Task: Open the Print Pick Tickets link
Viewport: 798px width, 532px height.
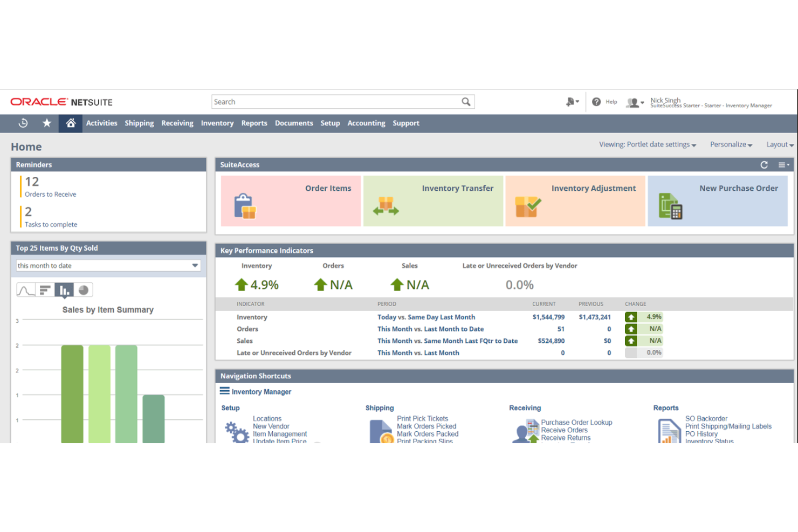Action: (422, 419)
